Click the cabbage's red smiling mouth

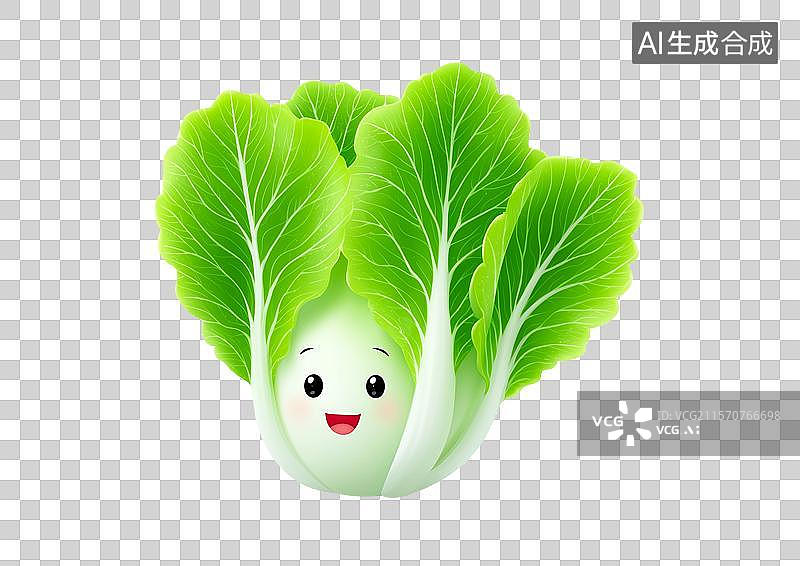click(x=342, y=423)
